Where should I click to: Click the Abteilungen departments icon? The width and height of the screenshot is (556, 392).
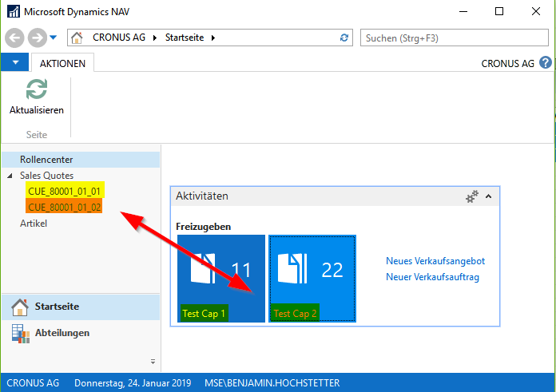point(20,334)
